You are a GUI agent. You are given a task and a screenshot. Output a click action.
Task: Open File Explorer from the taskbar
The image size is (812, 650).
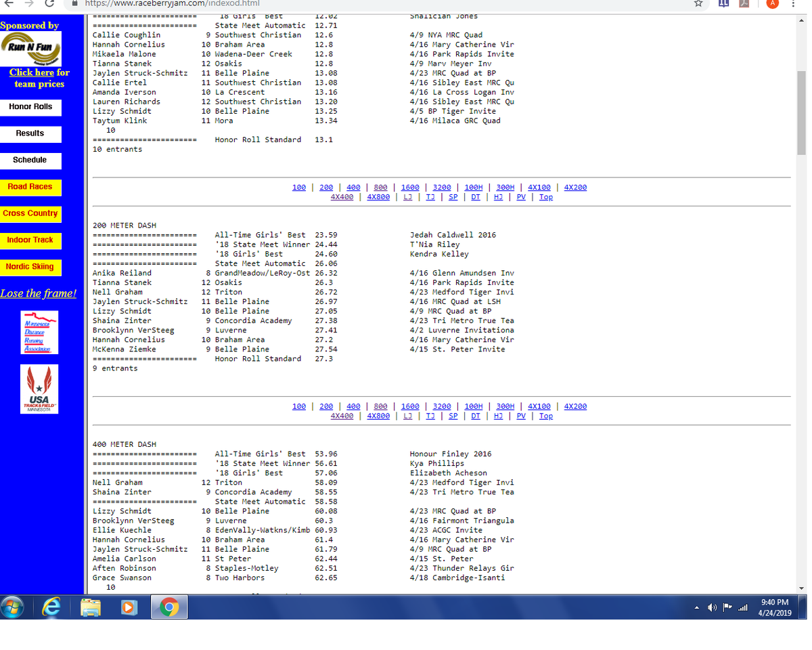(x=90, y=608)
